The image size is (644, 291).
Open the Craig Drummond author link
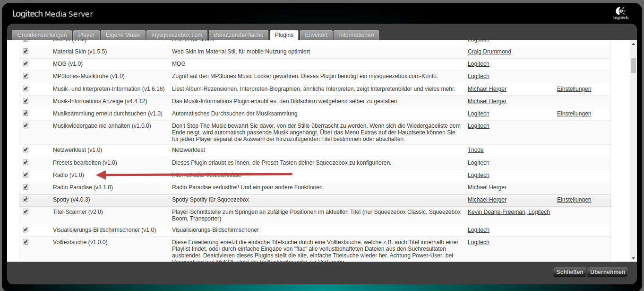coord(489,52)
